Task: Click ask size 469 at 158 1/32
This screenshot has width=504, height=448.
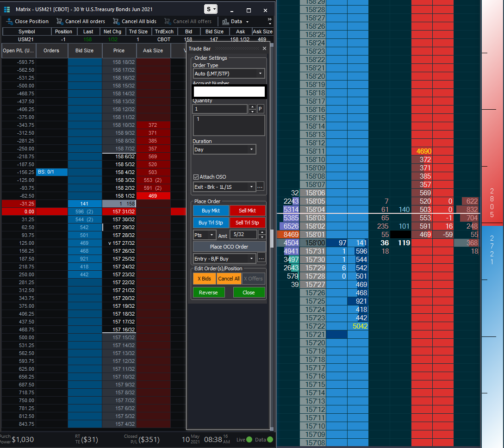Action: [x=153, y=196]
